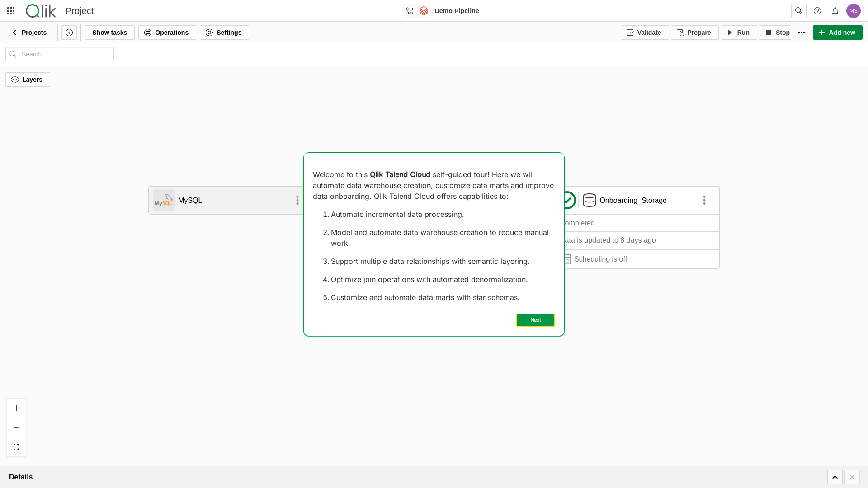Expand the Details panel with the chevron
The image size is (868, 488).
pos(835,477)
